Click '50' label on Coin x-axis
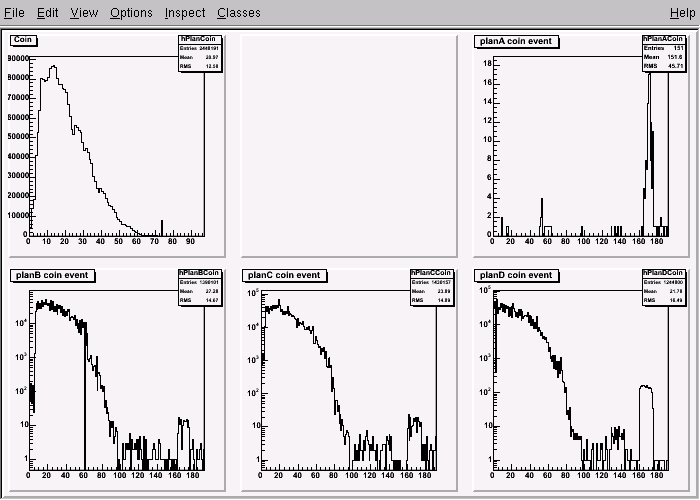Image resolution: width=700 pixels, height=500 pixels. (x=118, y=242)
